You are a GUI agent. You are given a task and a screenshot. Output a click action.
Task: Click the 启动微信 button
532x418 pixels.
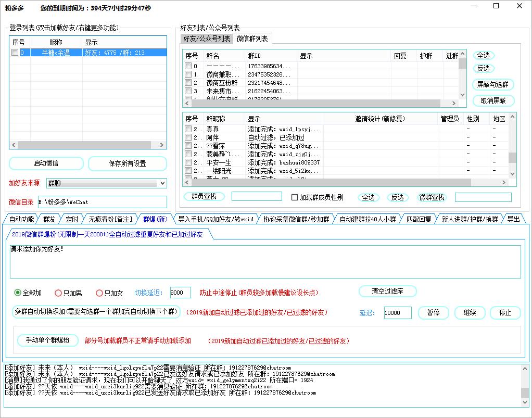click(x=46, y=163)
